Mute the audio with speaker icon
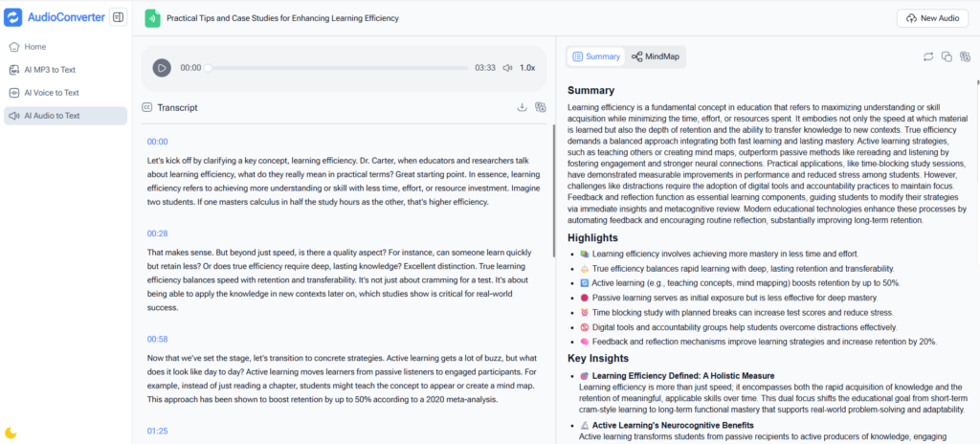 (506, 68)
